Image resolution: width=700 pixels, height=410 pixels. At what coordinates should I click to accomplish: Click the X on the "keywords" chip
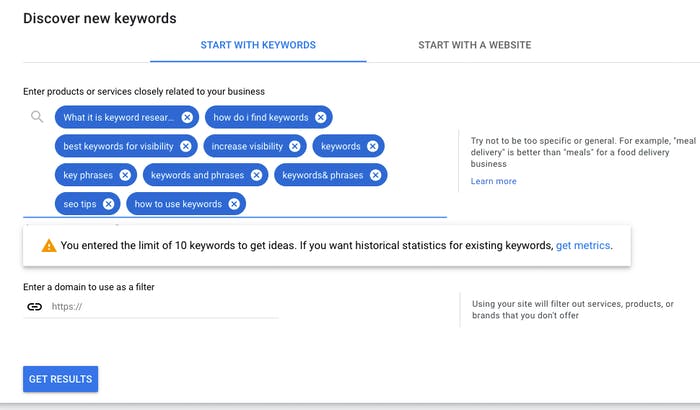[x=372, y=146]
